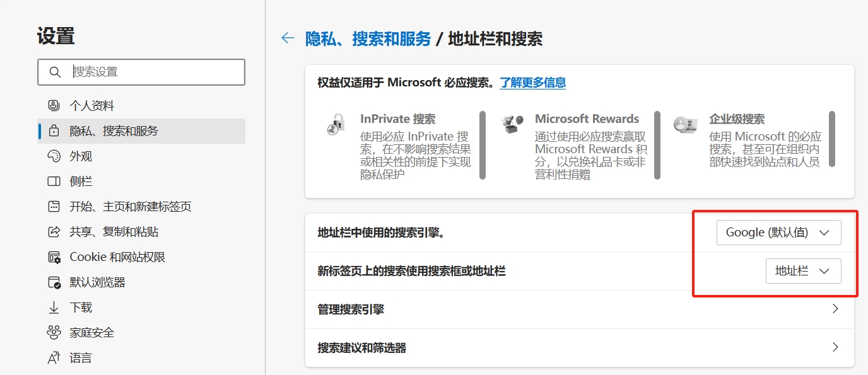Viewport: 868px width, 375px height.
Task: Click the 家庭安全 family icon
Action: pyautogui.click(x=54, y=333)
